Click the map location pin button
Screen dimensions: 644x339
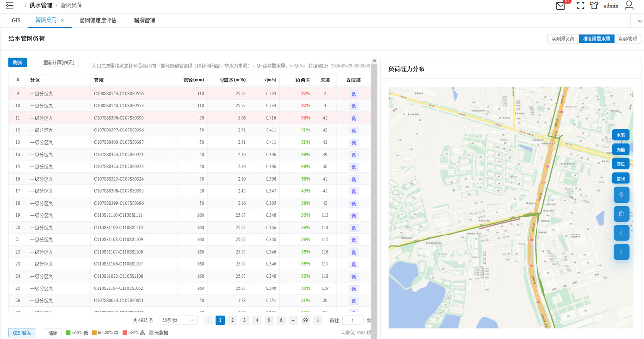pos(621,195)
